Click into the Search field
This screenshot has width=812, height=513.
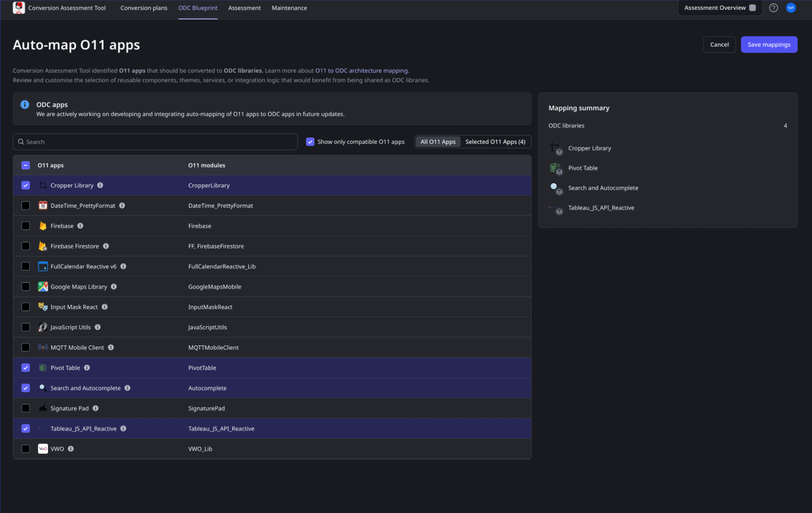pyautogui.click(x=155, y=142)
